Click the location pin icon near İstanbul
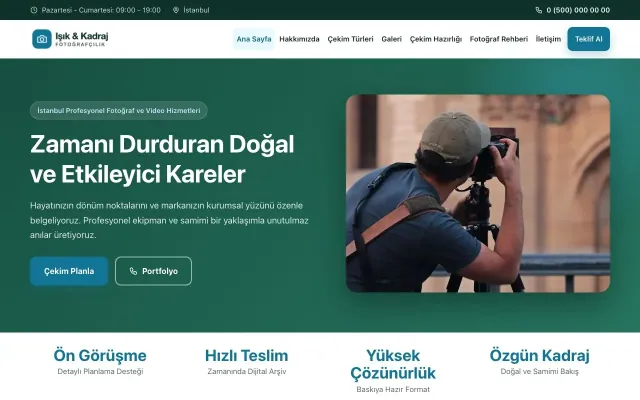Image resolution: width=640 pixels, height=400 pixels. coord(176,10)
